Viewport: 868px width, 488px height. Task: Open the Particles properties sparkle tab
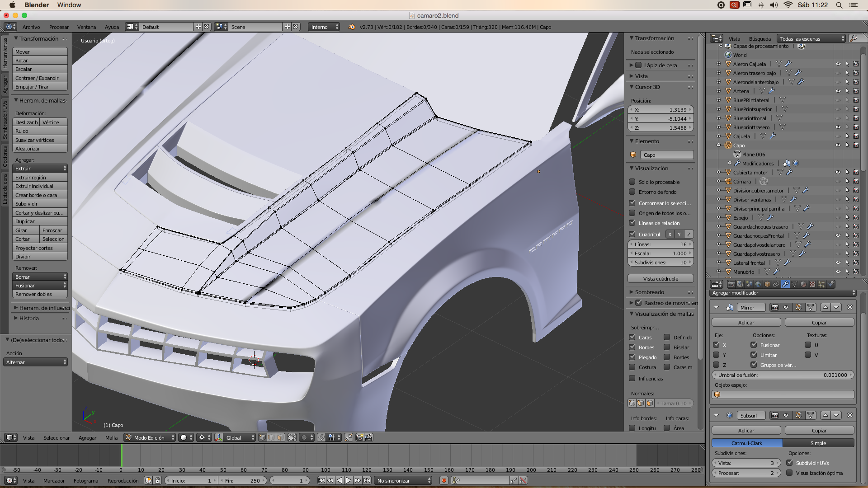tap(821, 284)
